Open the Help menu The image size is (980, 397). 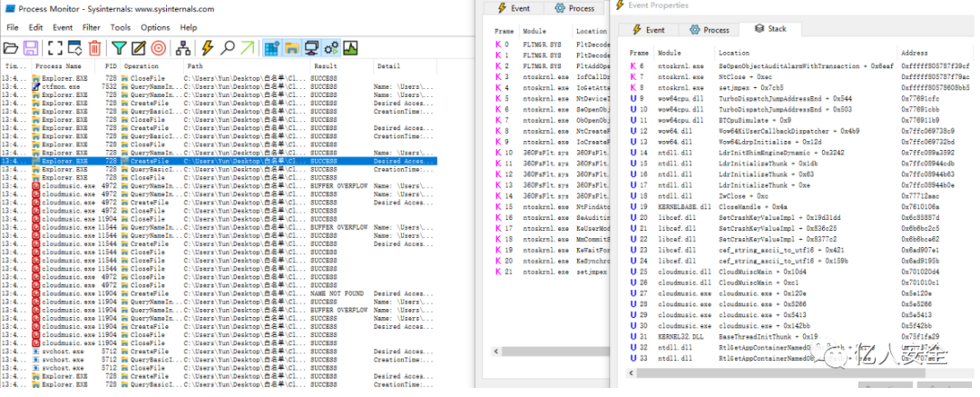click(188, 27)
